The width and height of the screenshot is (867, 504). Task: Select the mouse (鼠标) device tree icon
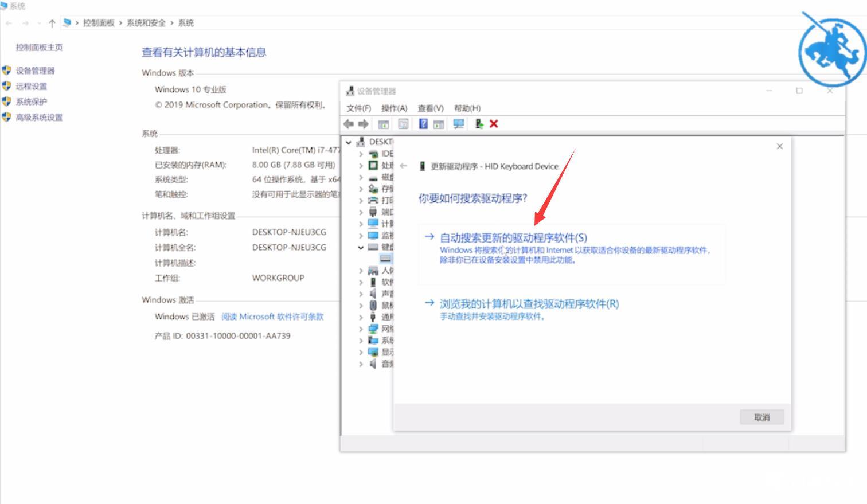coord(373,305)
